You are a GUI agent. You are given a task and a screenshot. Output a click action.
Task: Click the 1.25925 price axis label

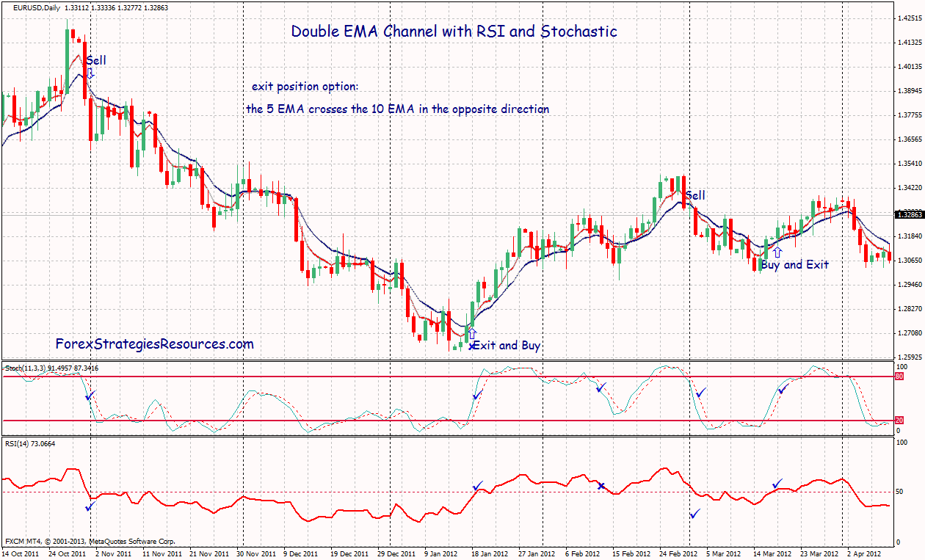click(x=910, y=357)
